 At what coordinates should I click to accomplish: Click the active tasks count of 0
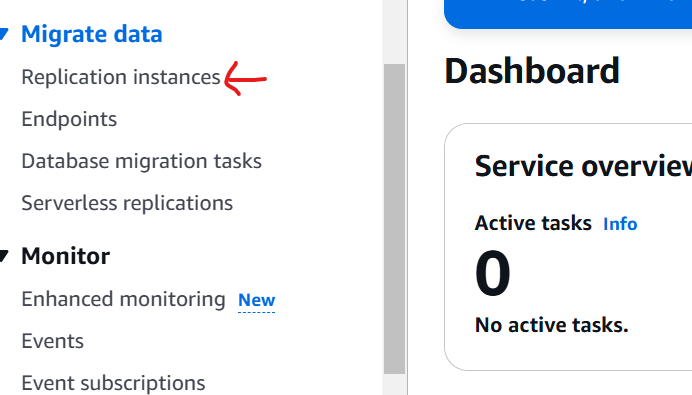pyautogui.click(x=493, y=274)
